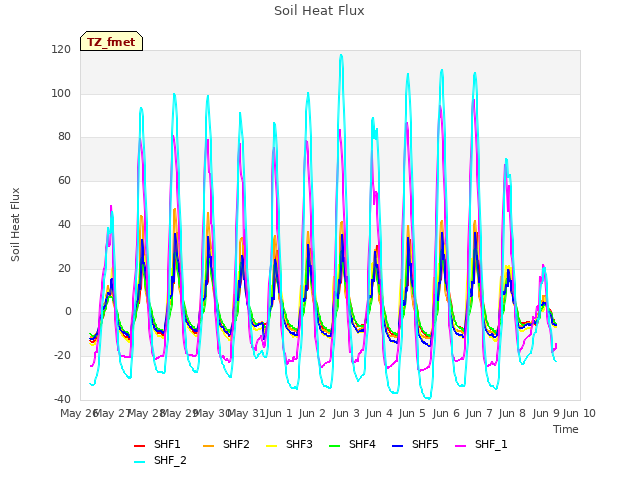Click the blue SHF5 color marker
The image size is (640, 480).
click(398, 446)
